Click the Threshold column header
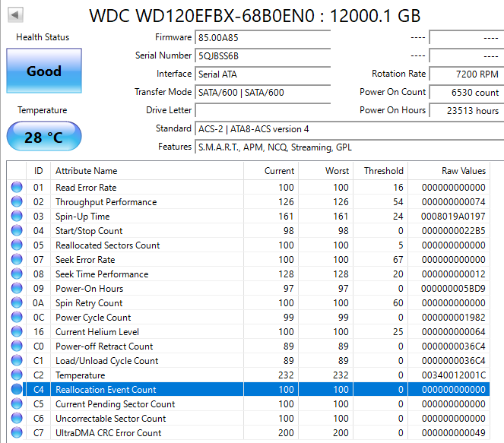Screen dimensions: 504x443 coord(381,170)
